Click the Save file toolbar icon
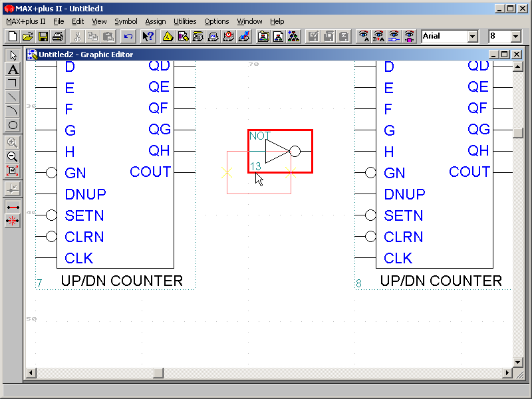The width and height of the screenshot is (532, 399). tap(43, 37)
